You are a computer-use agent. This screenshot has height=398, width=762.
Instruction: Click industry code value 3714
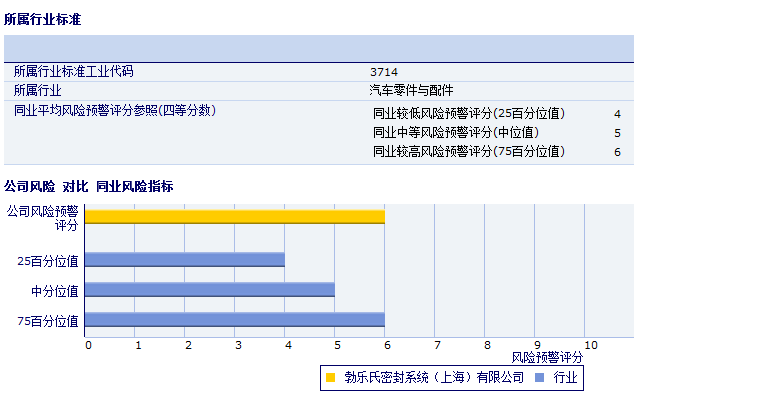tap(384, 72)
